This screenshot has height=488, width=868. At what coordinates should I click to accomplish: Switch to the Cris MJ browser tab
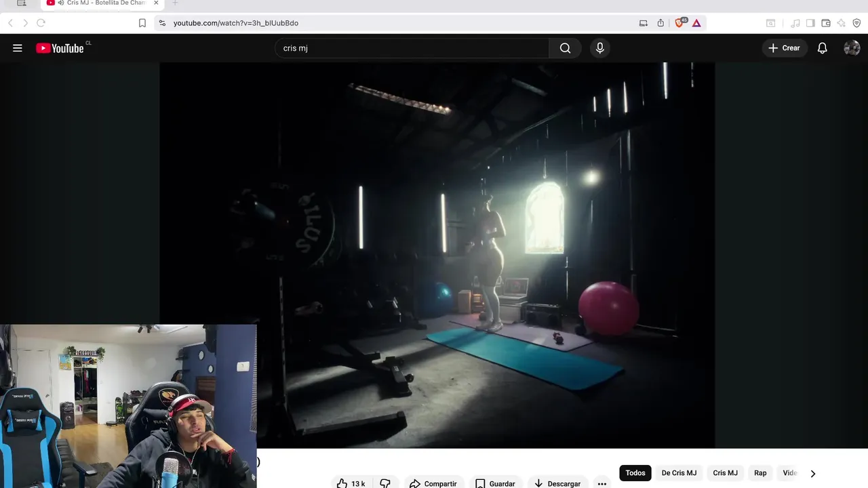pyautogui.click(x=102, y=3)
